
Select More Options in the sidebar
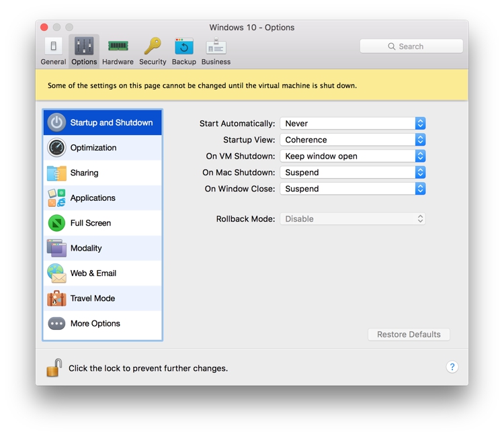[103, 324]
